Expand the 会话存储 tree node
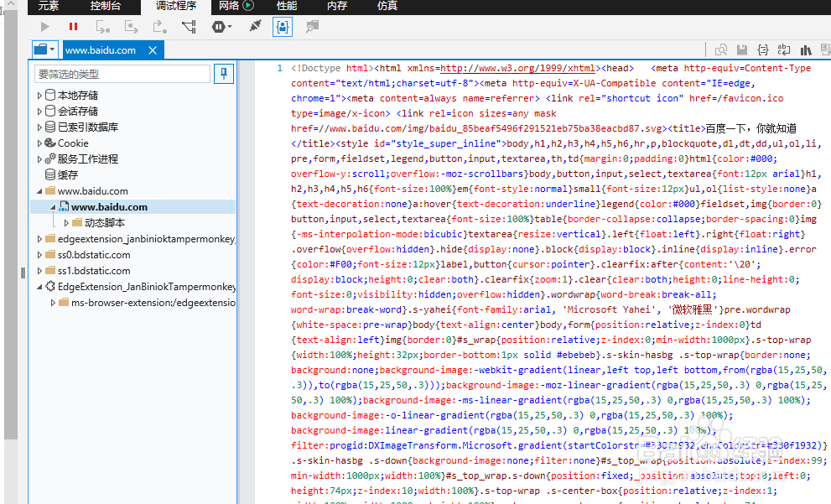 point(39,112)
